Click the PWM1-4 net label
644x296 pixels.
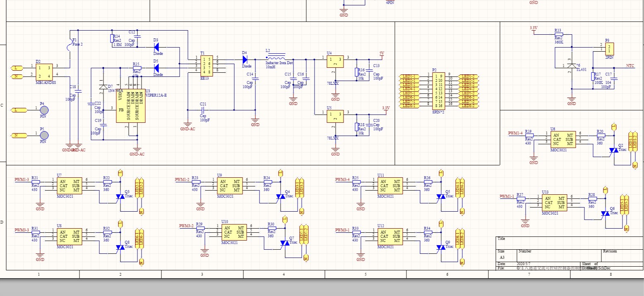click(515, 134)
